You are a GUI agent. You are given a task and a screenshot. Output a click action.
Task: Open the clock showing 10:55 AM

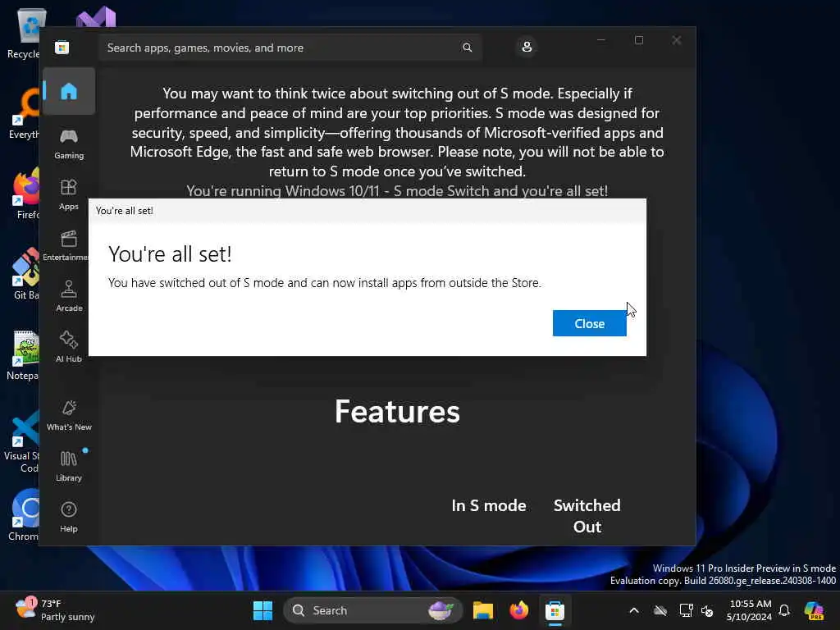pos(750,610)
